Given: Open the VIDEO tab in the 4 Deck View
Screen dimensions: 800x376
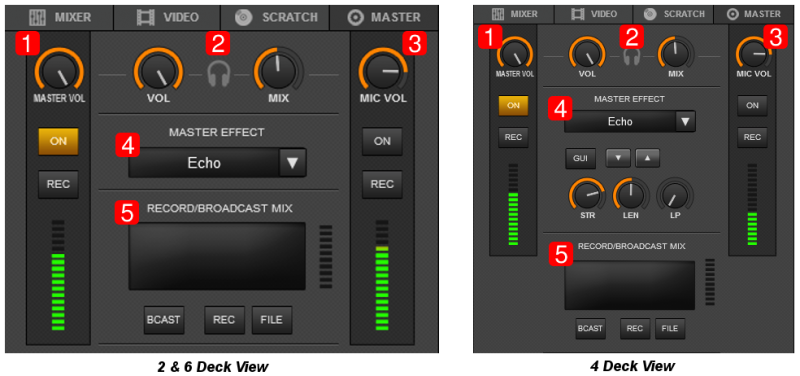Looking at the screenshot, I should (593, 14).
